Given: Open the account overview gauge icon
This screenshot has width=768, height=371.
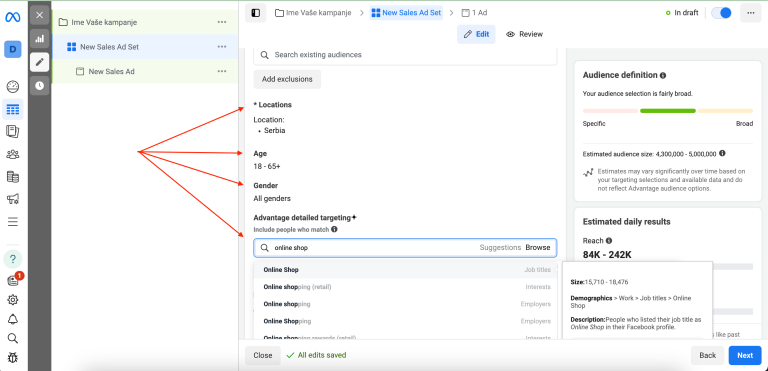Looking at the screenshot, I should (13, 87).
